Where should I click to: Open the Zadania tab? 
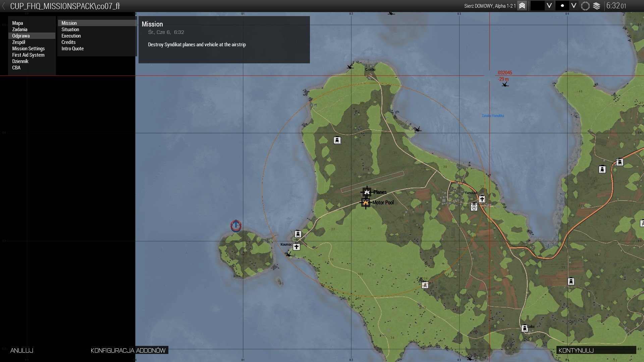coord(20,29)
